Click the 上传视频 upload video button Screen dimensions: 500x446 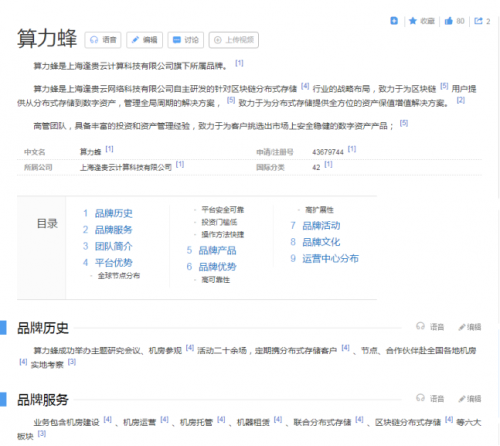click(x=234, y=40)
